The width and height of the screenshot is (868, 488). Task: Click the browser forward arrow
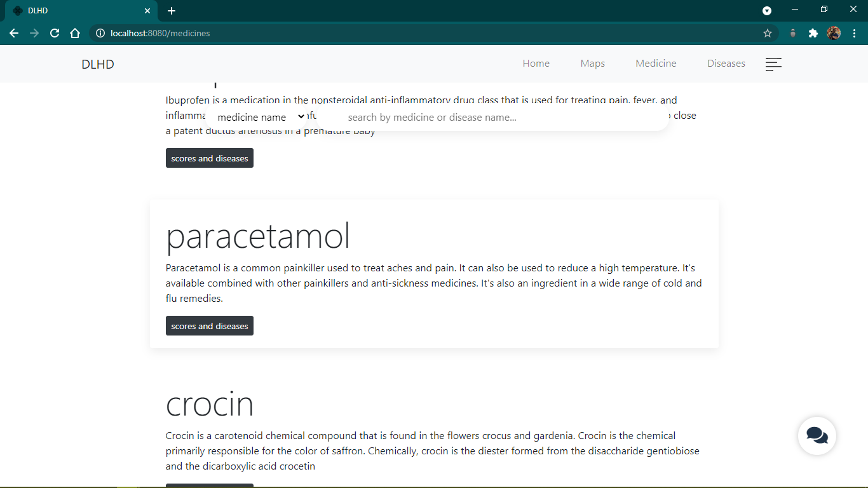point(34,33)
